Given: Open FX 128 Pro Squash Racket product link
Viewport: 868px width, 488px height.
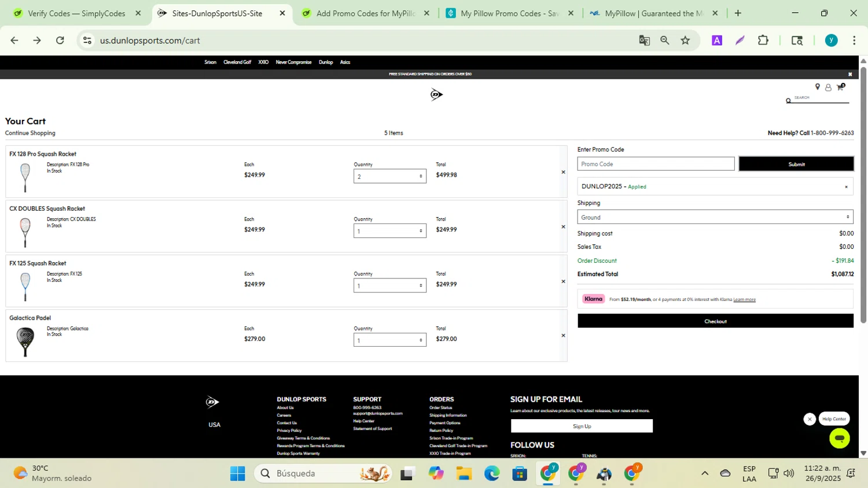Looking at the screenshot, I should [43, 154].
